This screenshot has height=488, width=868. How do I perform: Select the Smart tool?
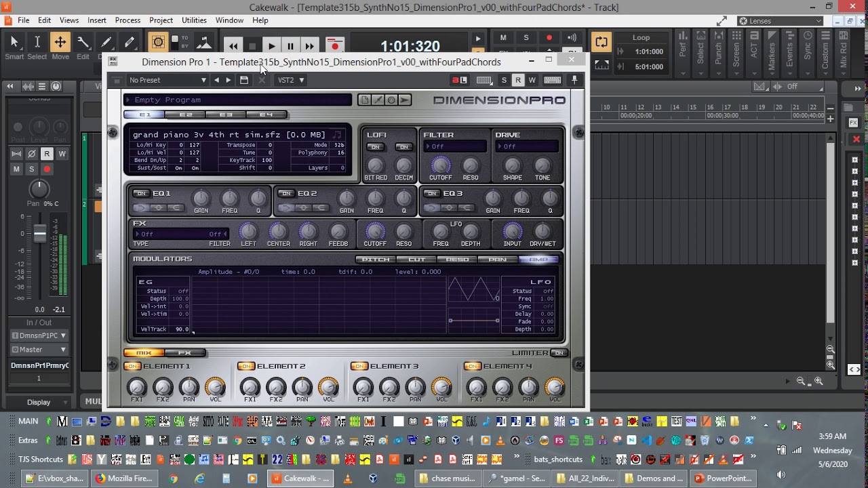[14, 43]
